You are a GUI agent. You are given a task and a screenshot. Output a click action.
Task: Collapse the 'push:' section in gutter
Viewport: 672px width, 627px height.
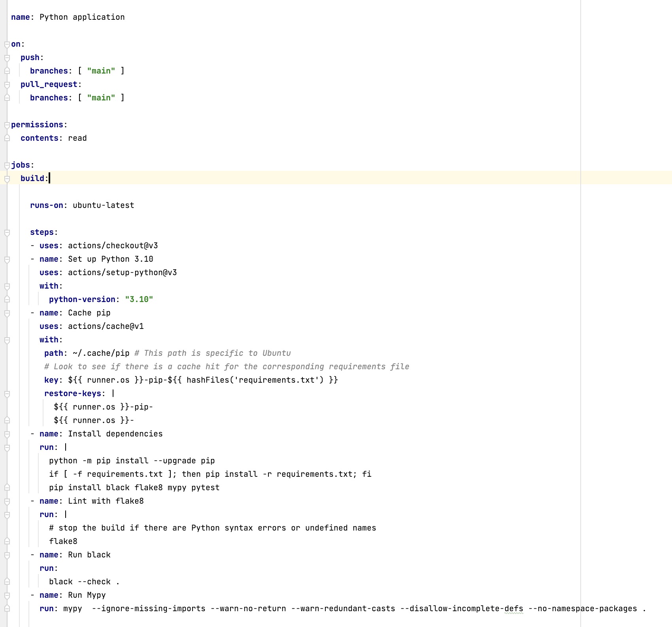coord(7,58)
